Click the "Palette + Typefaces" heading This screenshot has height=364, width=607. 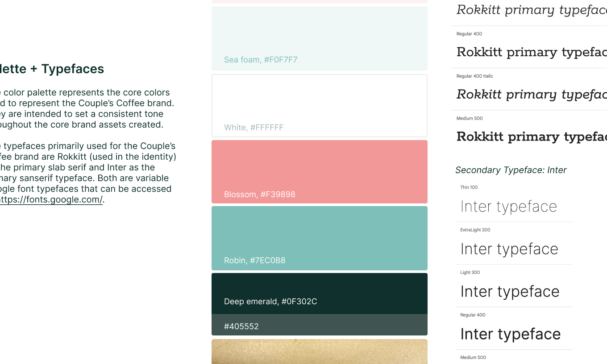pyautogui.click(x=52, y=69)
